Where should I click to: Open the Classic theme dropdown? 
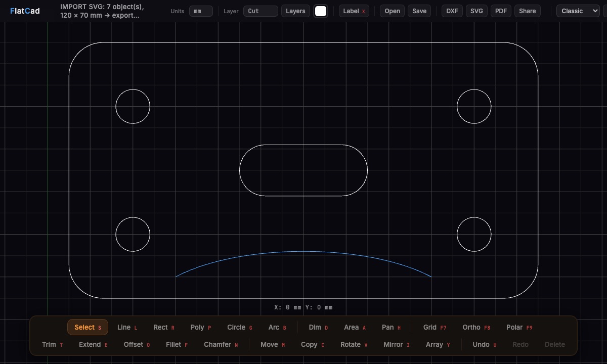point(578,11)
